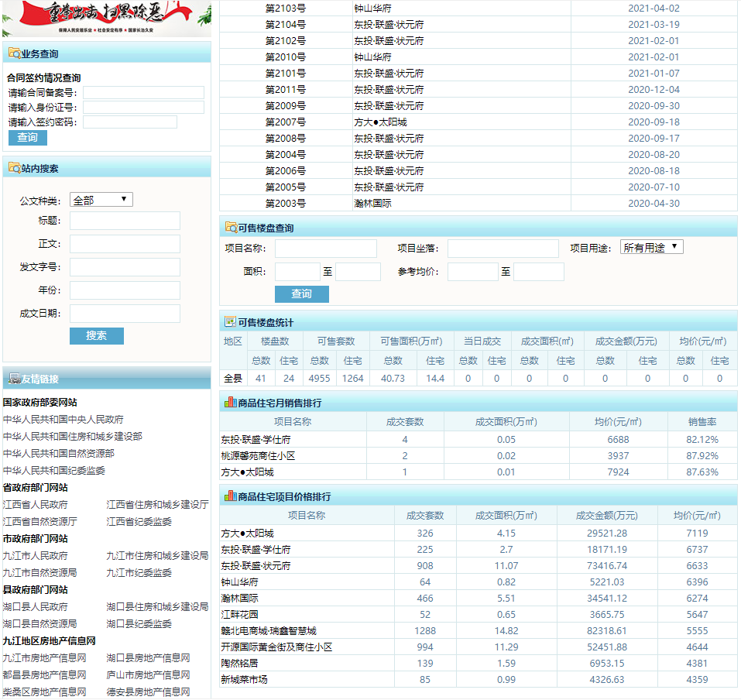Click the 友情链接 section header icon
The image size is (741, 700).
14,379
